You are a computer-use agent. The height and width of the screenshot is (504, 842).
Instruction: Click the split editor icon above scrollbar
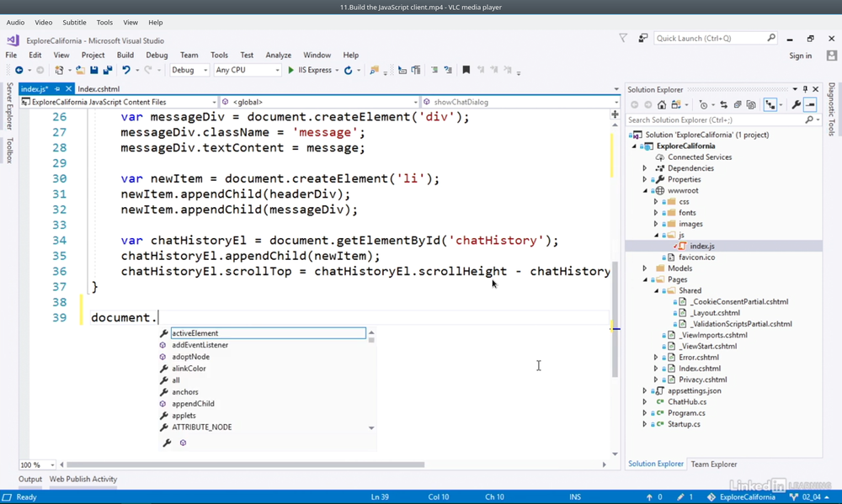tap(615, 114)
